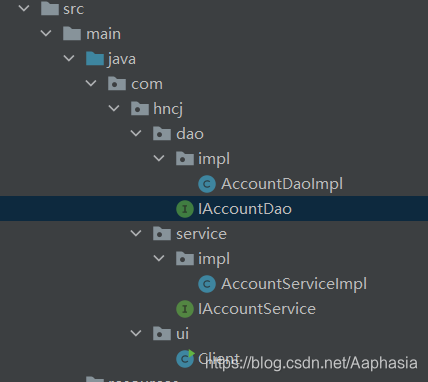Click the hncj package folder icon
The height and width of the screenshot is (382, 428).
tap(140, 109)
